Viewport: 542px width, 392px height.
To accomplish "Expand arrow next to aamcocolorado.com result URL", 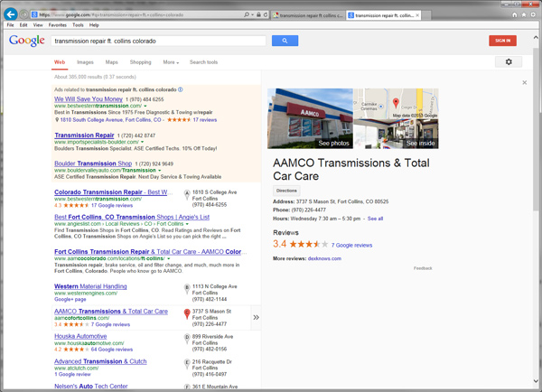I will click(169, 258).
